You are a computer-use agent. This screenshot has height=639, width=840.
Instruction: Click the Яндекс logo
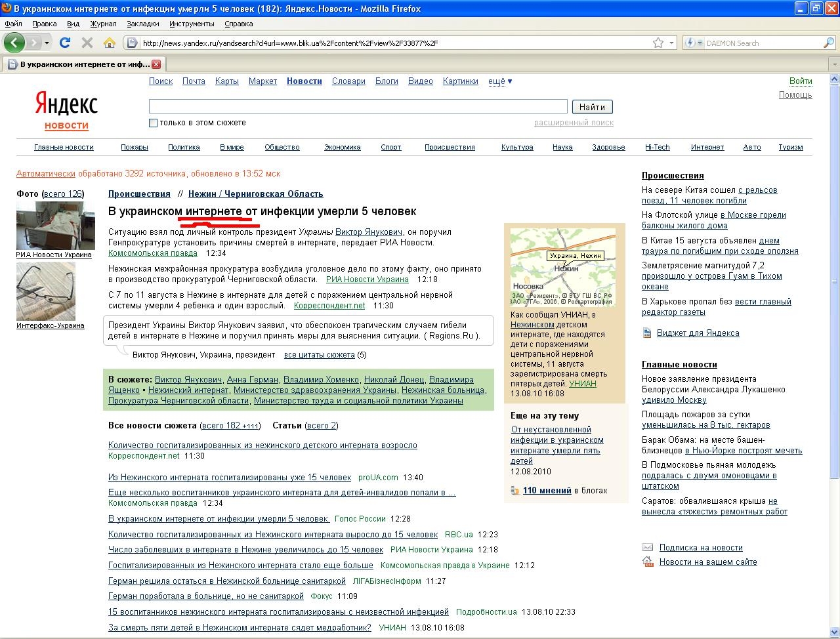tap(66, 104)
